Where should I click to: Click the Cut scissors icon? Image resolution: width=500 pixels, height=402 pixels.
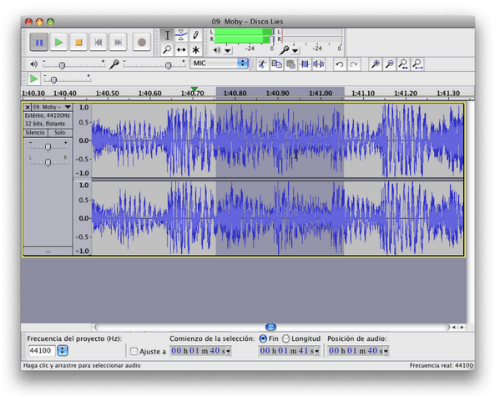coord(263,64)
